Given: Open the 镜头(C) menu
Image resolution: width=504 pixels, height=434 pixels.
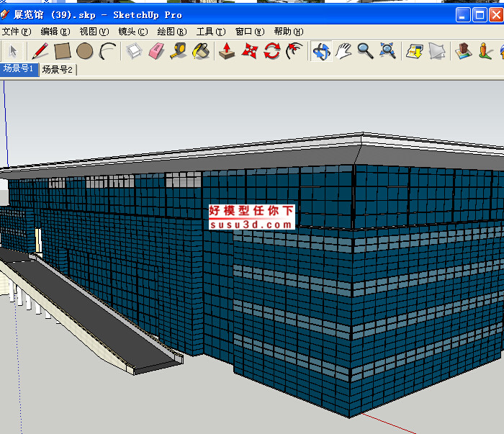Looking at the screenshot, I should 133,32.
